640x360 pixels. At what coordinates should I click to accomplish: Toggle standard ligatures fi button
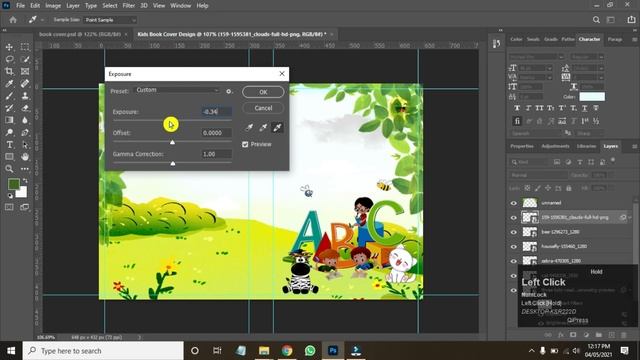[x=517, y=121]
